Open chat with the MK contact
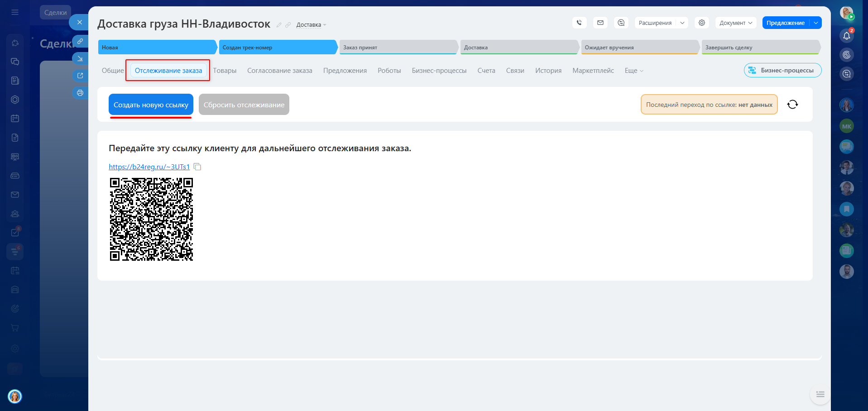The width and height of the screenshot is (868, 411). tap(847, 126)
